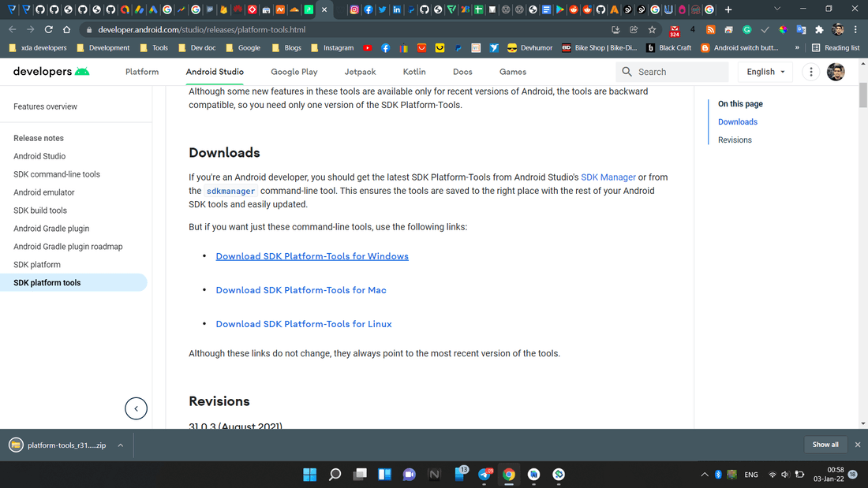Close the downloads bar
868x488 pixels.
point(858,445)
